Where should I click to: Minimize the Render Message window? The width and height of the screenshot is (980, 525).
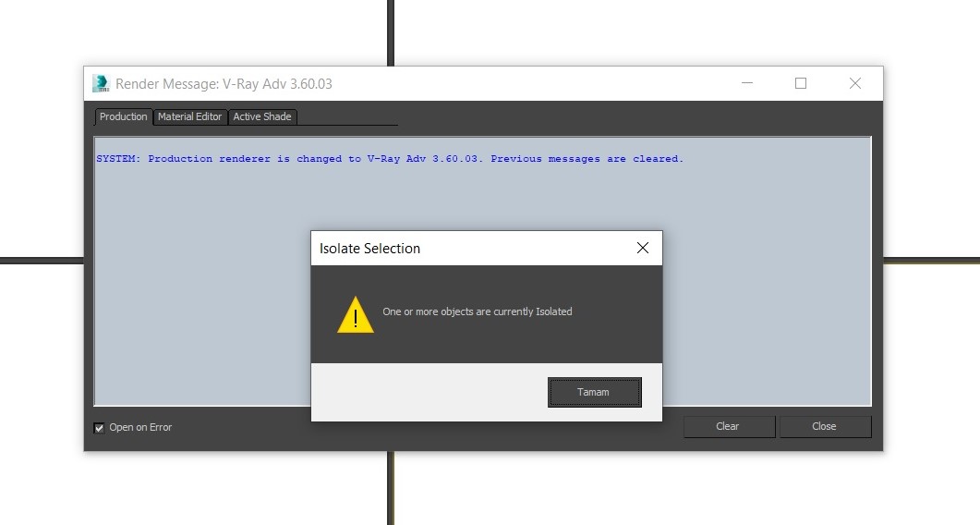coord(747,83)
